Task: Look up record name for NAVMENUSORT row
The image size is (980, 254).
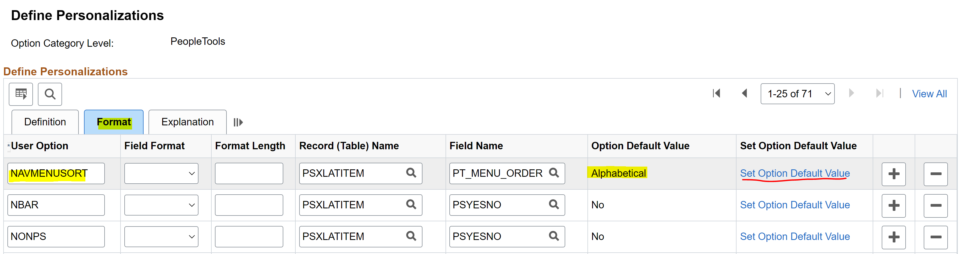Action: (411, 173)
